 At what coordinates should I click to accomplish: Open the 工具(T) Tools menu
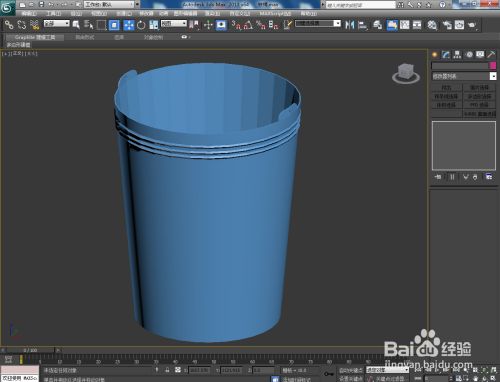click(x=53, y=14)
